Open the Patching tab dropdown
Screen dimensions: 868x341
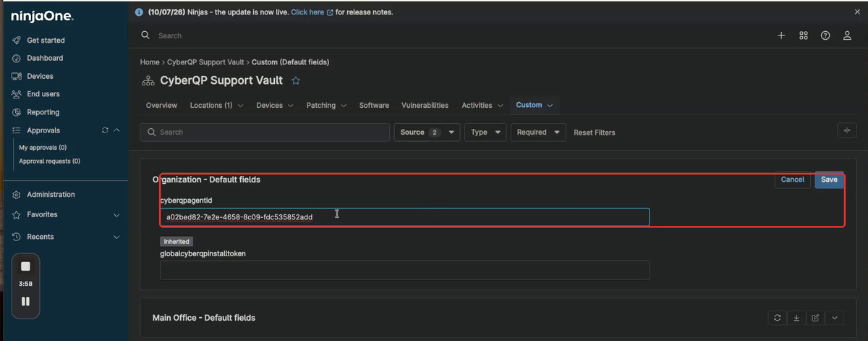point(325,106)
